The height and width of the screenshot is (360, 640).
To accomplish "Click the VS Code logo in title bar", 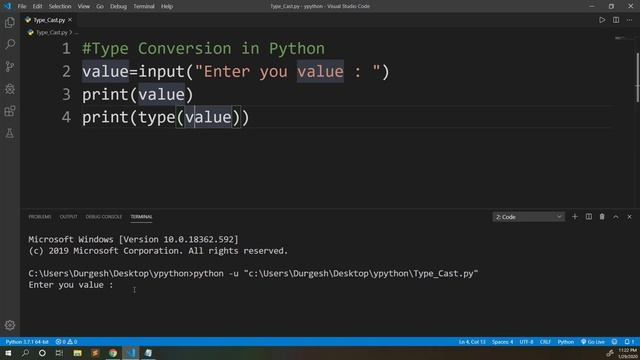I will (x=7, y=6).
